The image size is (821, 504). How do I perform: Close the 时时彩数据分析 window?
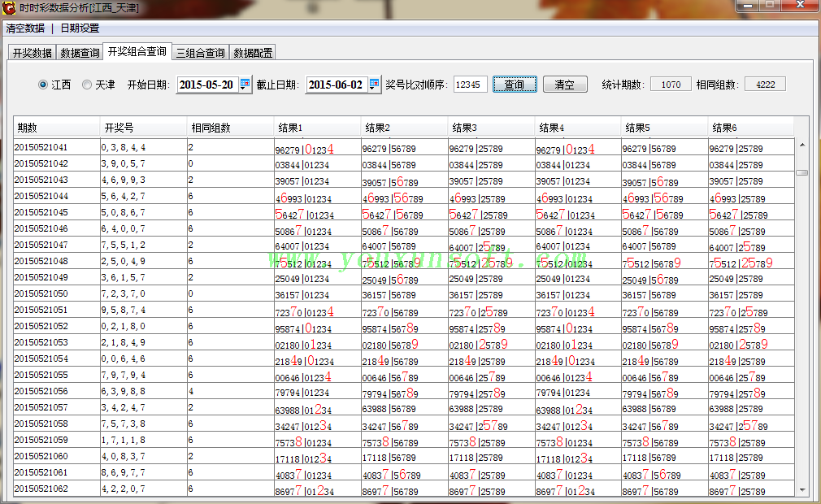(x=800, y=5)
